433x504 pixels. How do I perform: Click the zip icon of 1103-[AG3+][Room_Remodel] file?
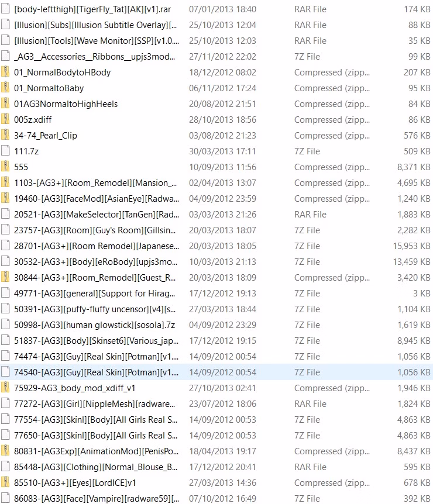pos(5,182)
